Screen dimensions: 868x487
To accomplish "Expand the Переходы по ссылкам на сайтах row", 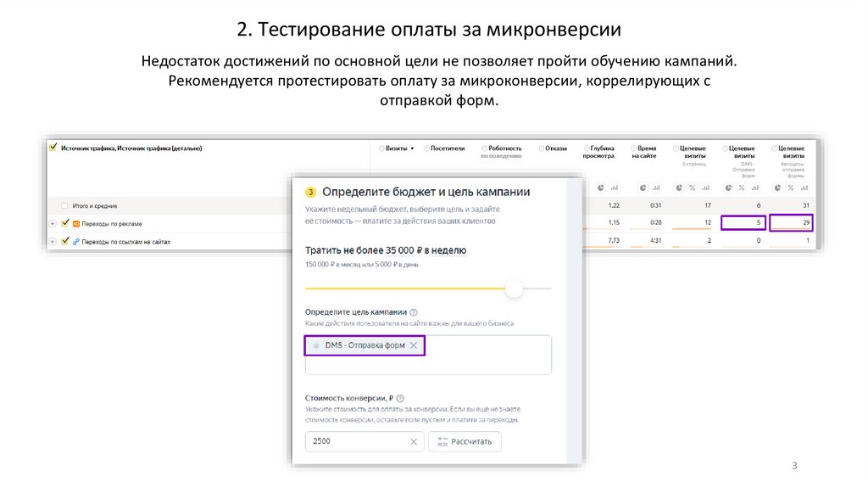I will coord(53,242).
